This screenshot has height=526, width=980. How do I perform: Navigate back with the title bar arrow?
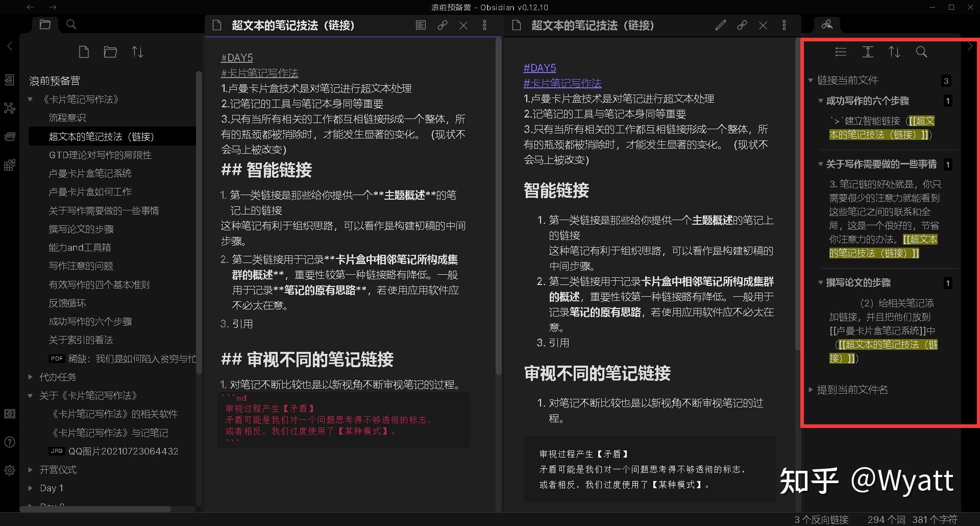[30, 7]
